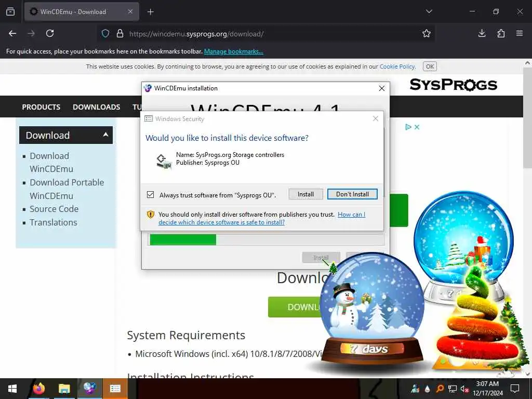Viewport: 532px width, 399px height.
Task: Open browser extensions menu
Action: pos(501,33)
